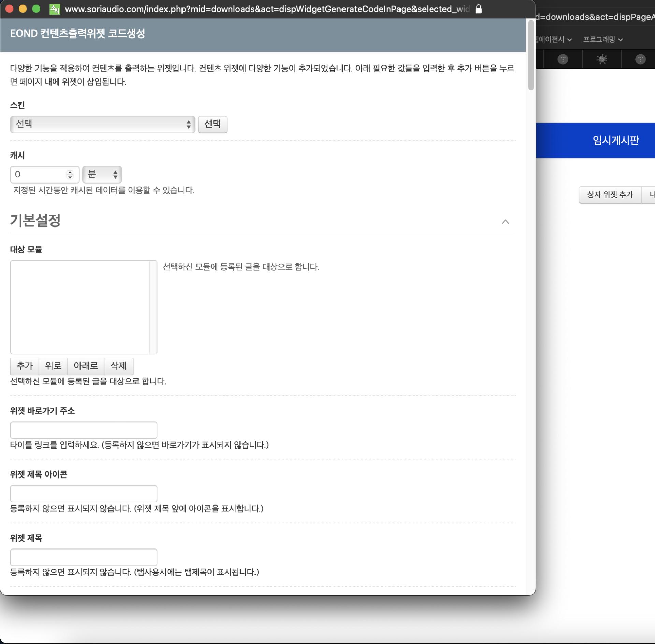
Task: Click the 캐시 value stepper arrows
Action: (x=70, y=175)
